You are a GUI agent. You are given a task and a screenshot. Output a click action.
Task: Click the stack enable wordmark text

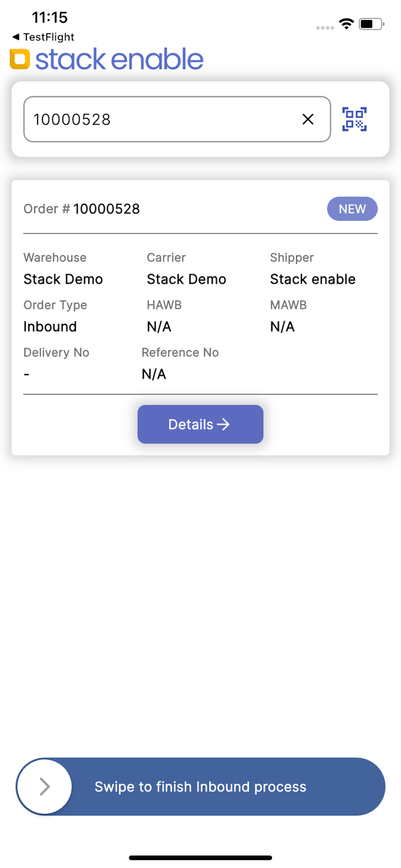(119, 59)
